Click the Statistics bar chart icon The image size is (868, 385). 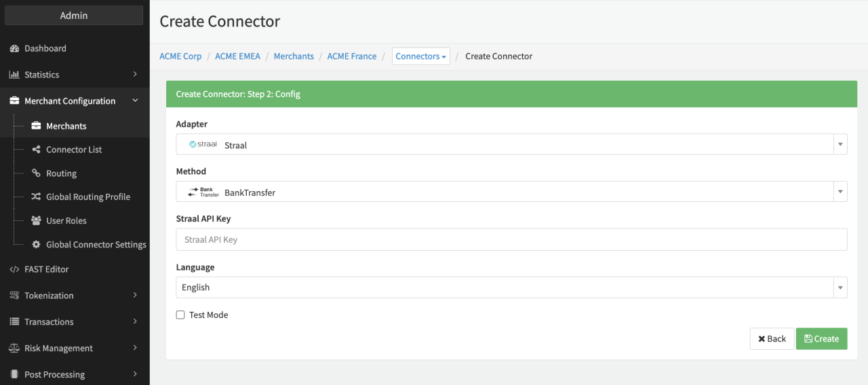coord(14,75)
